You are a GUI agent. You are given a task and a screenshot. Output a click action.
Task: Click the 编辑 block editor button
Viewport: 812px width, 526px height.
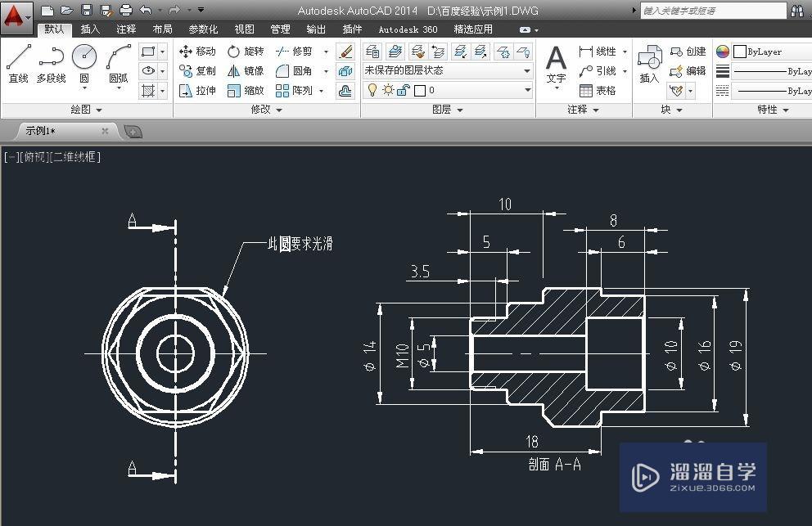coord(688,71)
